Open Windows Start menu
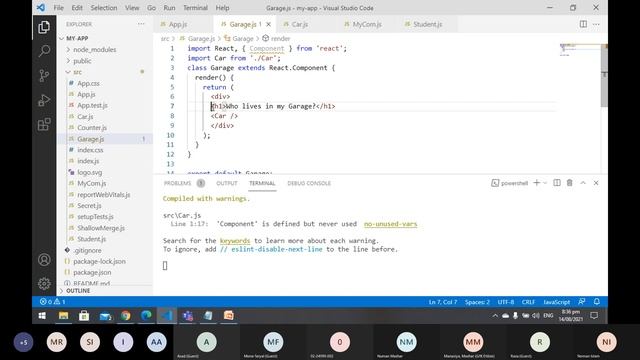Screen dimensions: 640x360 click(42, 316)
